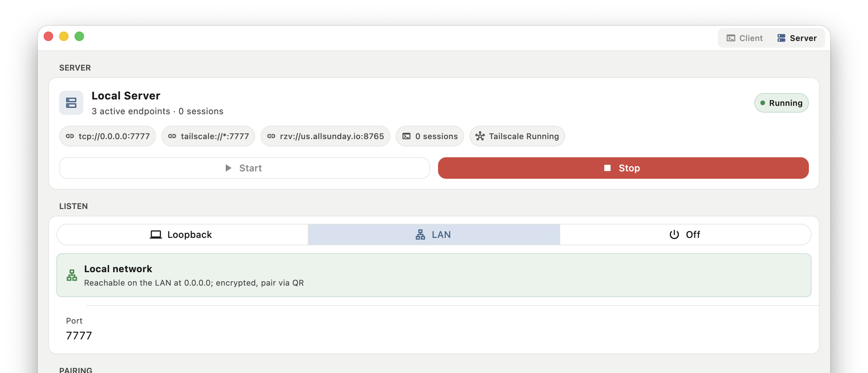The width and height of the screenshot is (868, 373).
Task: Select Loopback listen mode
Action: click(182, 235)
